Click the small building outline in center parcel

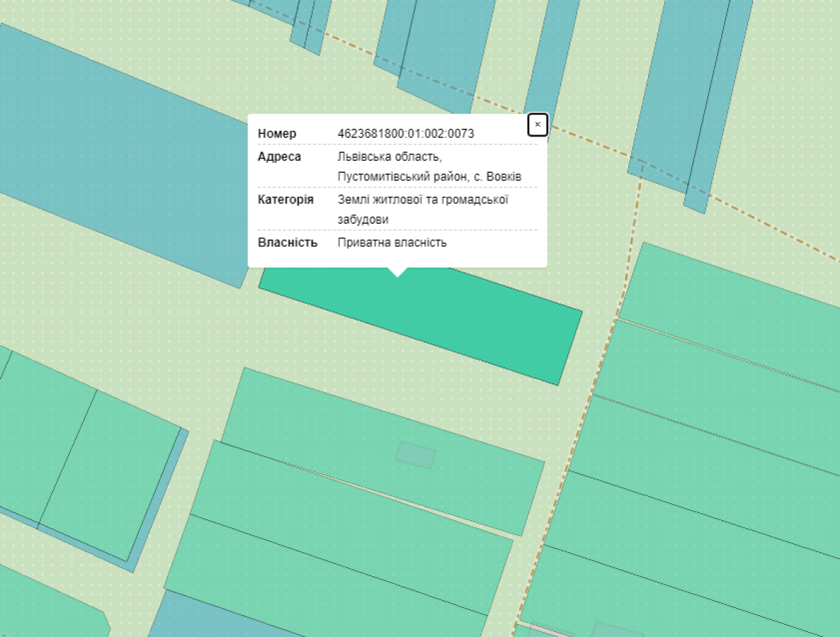tap(415, 455)
